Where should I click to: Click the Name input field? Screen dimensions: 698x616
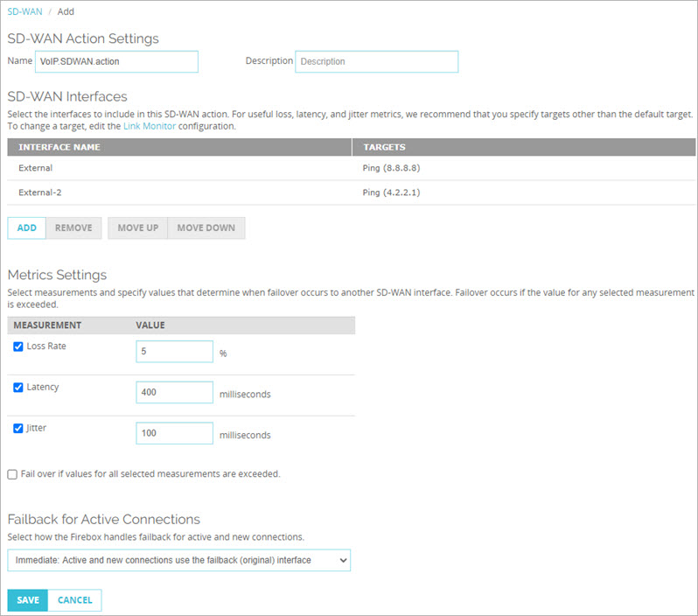[116, 61]
